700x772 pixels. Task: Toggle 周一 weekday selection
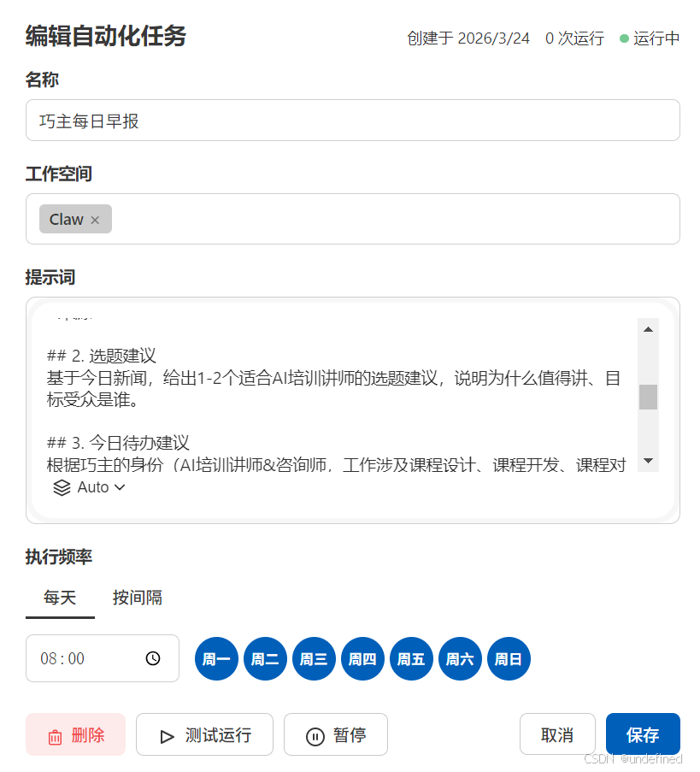(x=216, y=659)
